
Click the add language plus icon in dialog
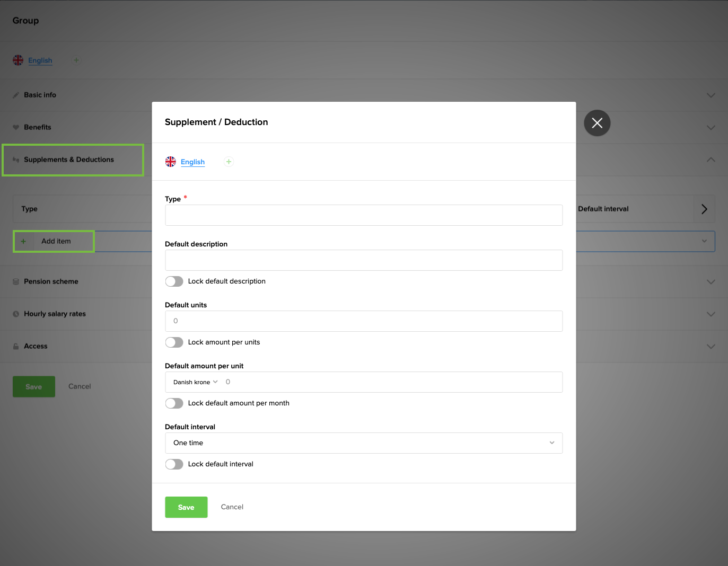click(x=229, y=162)
